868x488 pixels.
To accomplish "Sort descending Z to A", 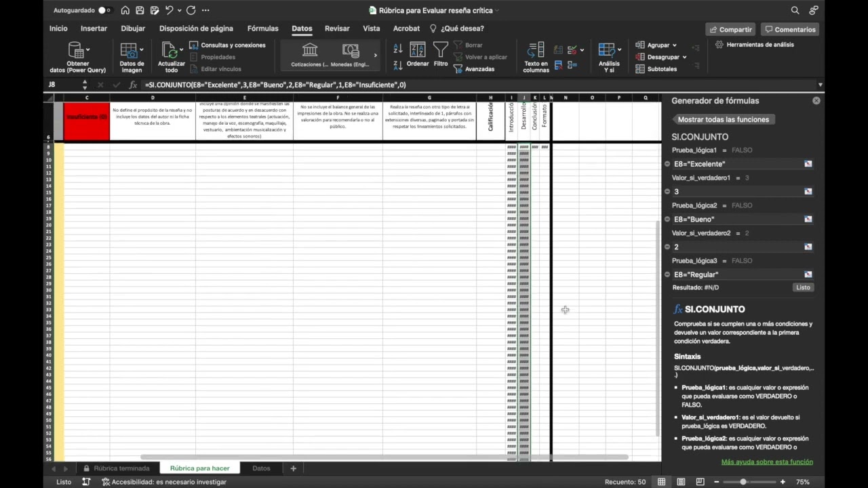I will (398, 65).
